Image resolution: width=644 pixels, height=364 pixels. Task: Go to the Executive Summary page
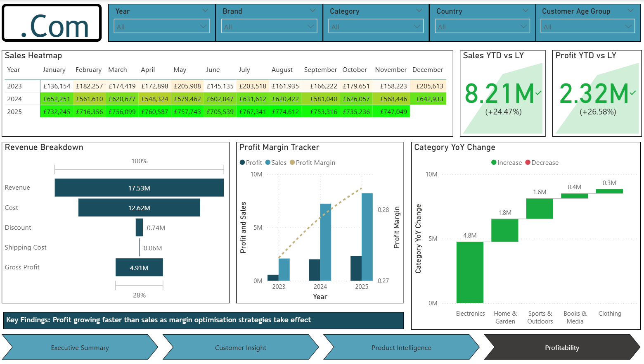[x=80, y=347]
